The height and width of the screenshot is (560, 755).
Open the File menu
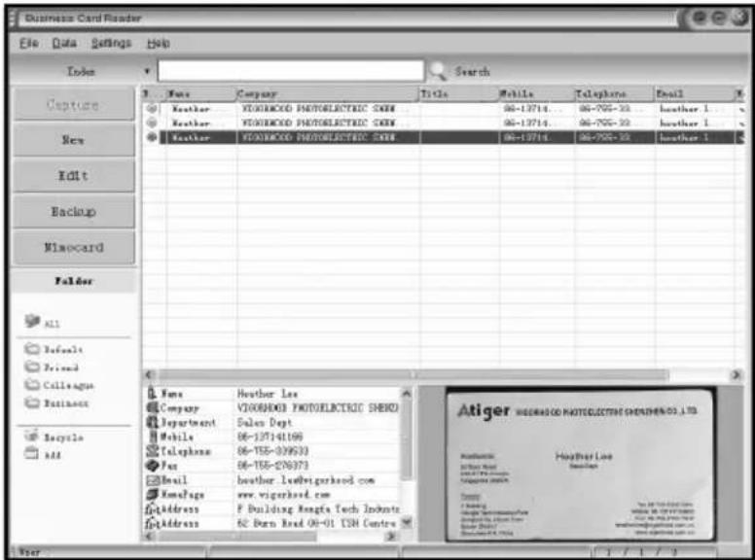28,44
